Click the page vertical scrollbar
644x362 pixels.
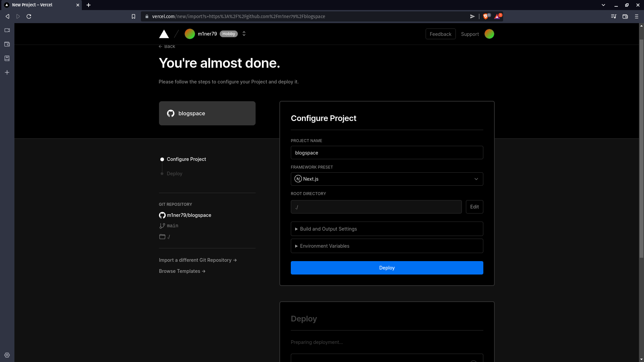click(x=641, y=149)
